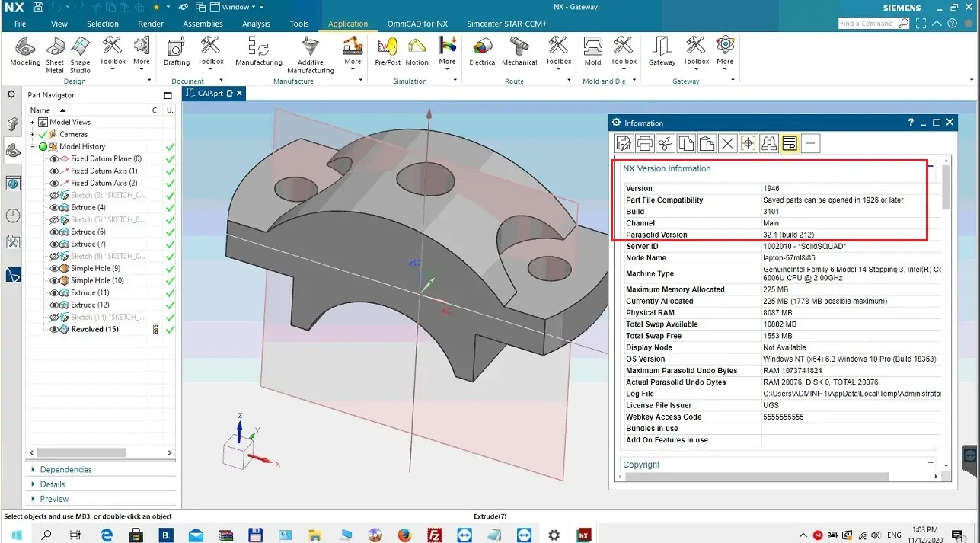This screenshot has height=543, width=980.
Task: Toggle visibility of Simple Hole (10)
Action: (x=54, y=281)
